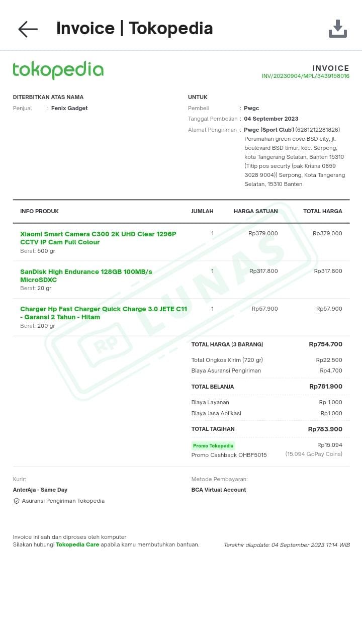Open the SanDisk High Endurance 128GB product

pos(86,275)
